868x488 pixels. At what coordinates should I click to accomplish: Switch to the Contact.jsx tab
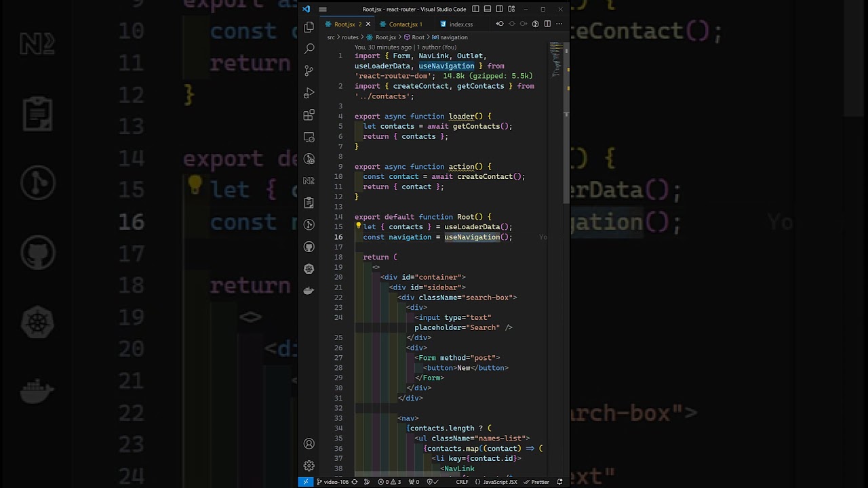point(405,24)
